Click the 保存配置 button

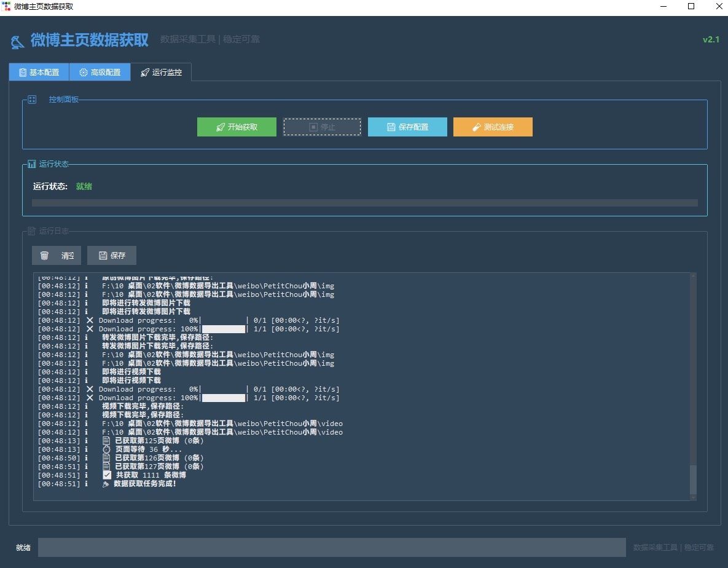(408, 127)
